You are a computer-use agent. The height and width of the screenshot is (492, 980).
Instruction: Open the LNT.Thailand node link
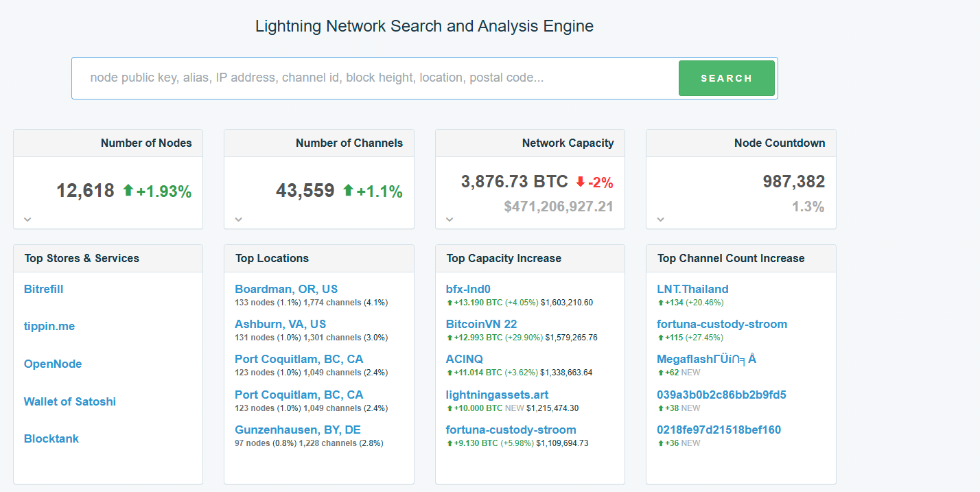pyautogui.click(x=692, y=290)
